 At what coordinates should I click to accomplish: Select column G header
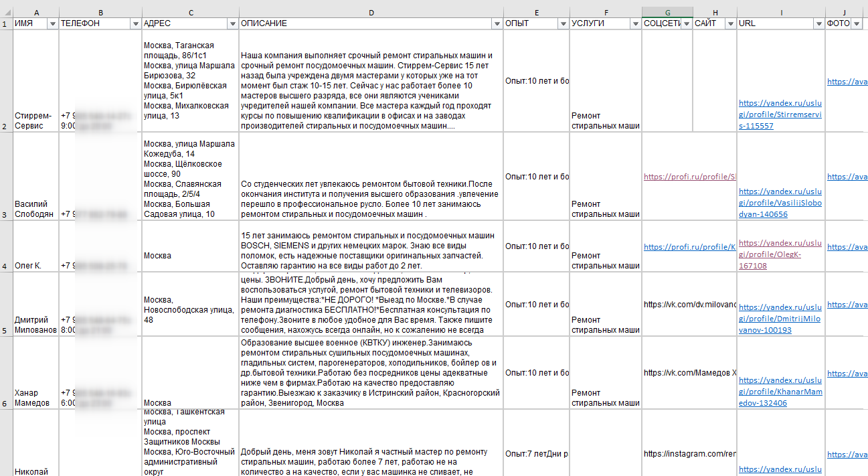pos(667,12)
